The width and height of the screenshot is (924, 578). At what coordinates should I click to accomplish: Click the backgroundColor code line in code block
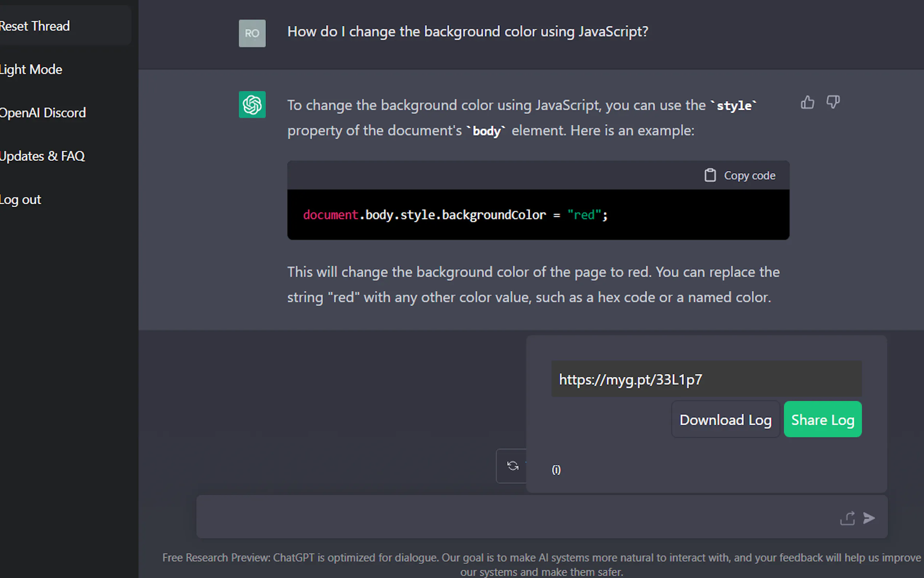click(455, 215)
